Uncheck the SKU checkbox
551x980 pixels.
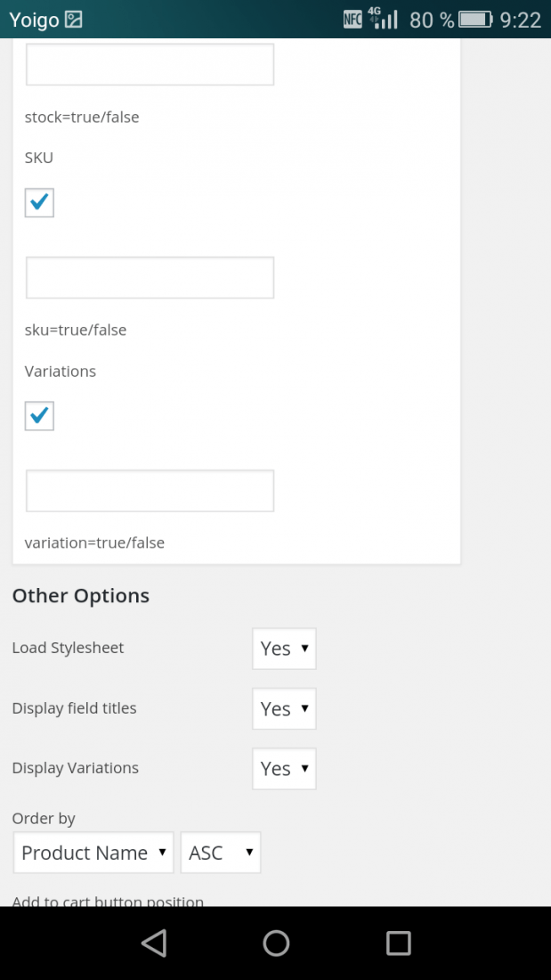click(x=39, y=202)
